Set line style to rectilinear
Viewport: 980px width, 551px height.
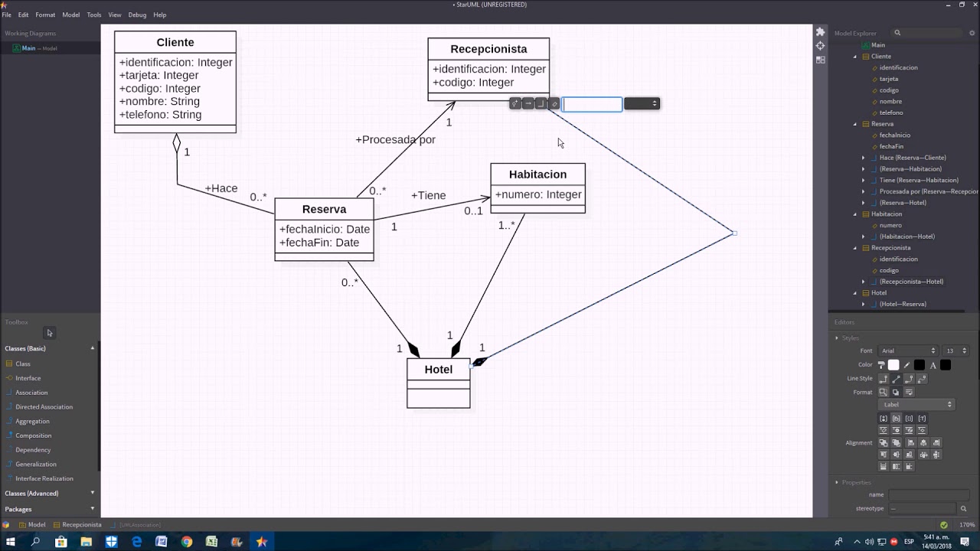[884, 379]
